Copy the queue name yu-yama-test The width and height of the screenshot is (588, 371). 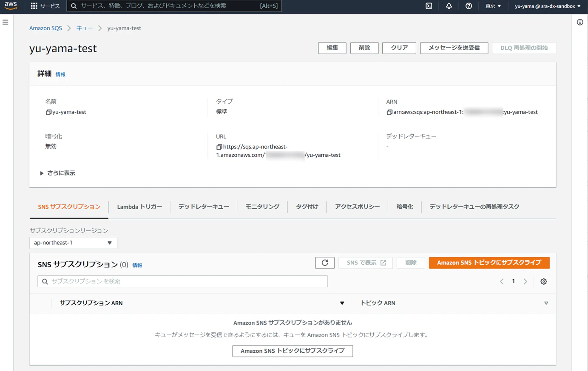(x=48, y=112)
